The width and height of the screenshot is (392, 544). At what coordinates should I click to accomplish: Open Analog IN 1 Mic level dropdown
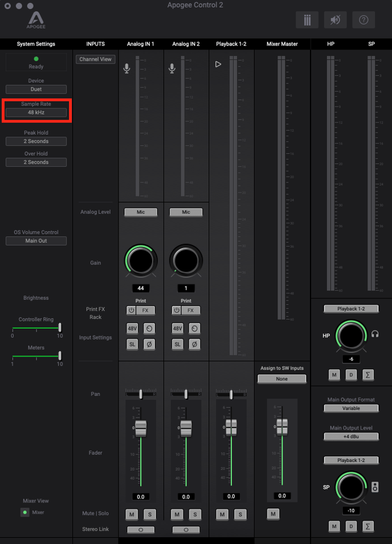coord(141,212)
